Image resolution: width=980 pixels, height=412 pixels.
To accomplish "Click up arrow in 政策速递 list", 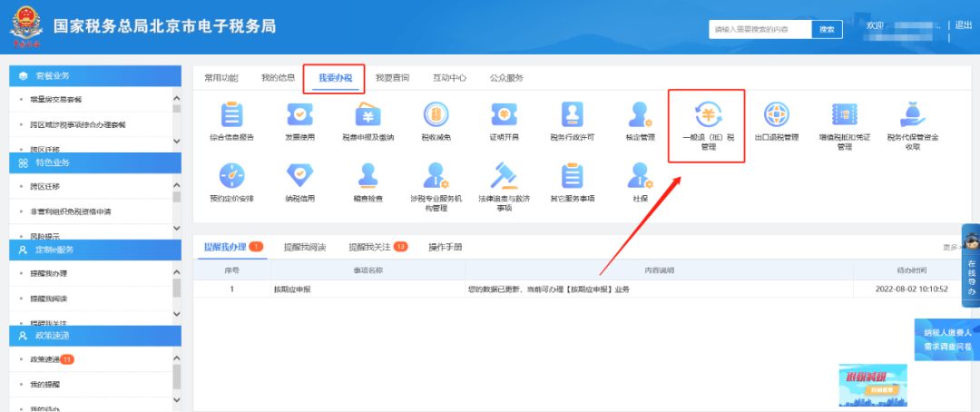I will click(x=176, y=358).
